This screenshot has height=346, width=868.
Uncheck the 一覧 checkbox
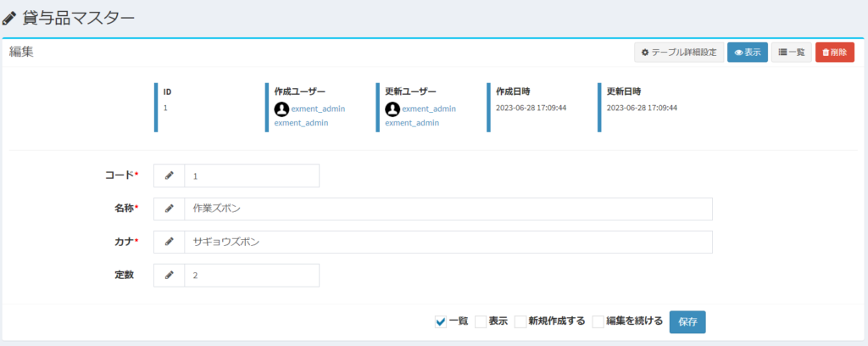(441, 321)
